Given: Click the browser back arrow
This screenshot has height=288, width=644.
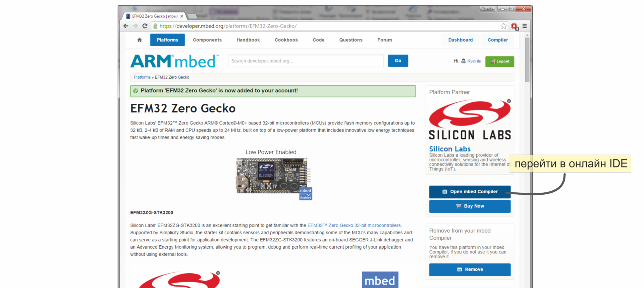Looking at the screenshot, I should [126, 26].
